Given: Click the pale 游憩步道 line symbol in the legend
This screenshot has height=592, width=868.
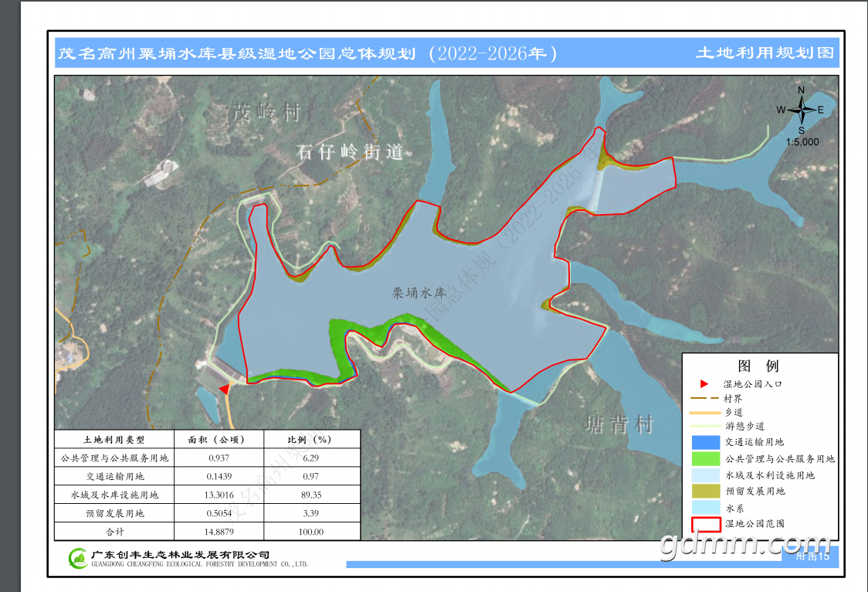Looking at the screenshot, I should pyautogui.click(x=705, y=427).
